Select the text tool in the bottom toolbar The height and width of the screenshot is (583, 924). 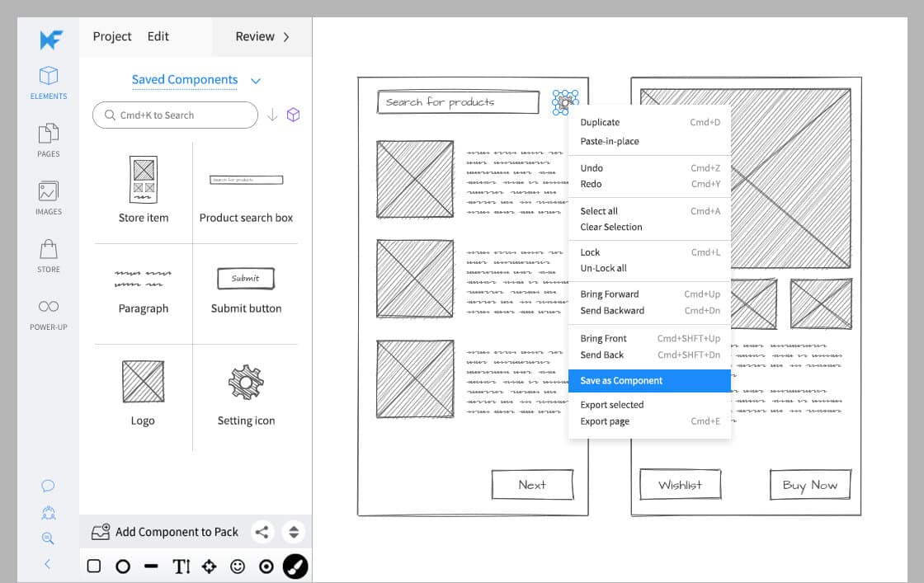[x=181, y=567]
